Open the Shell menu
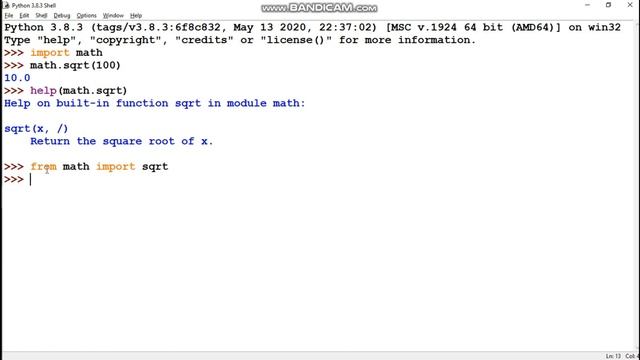 click(41, 16)
